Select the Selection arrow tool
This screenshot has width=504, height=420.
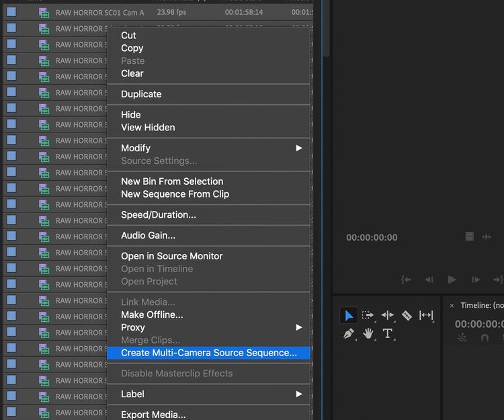tap(348, 315)
